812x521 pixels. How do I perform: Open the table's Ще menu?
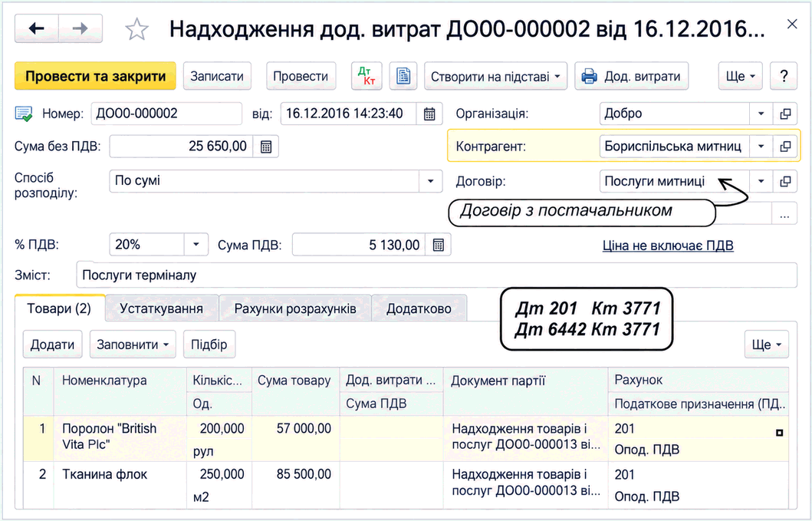(767, 345)
